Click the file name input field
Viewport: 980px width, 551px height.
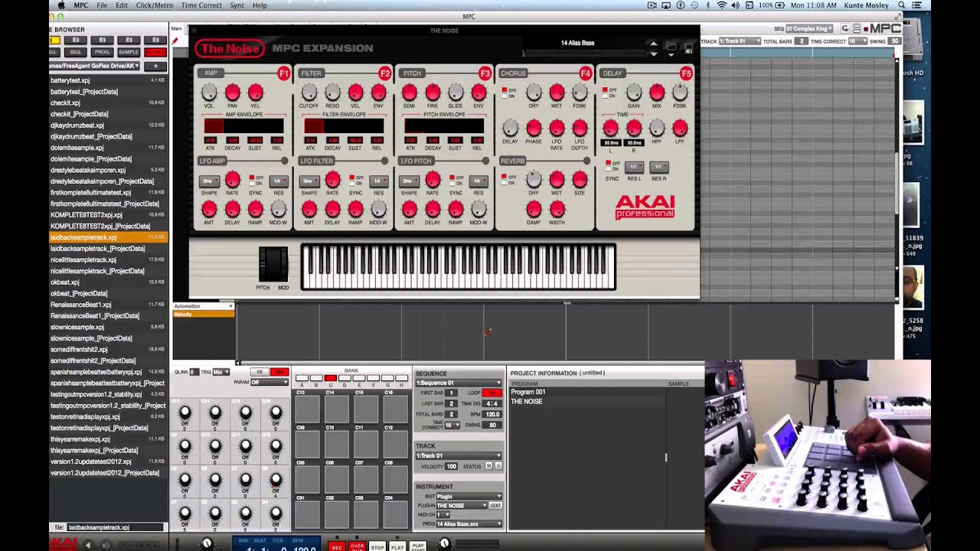click(x=116, y=527)
